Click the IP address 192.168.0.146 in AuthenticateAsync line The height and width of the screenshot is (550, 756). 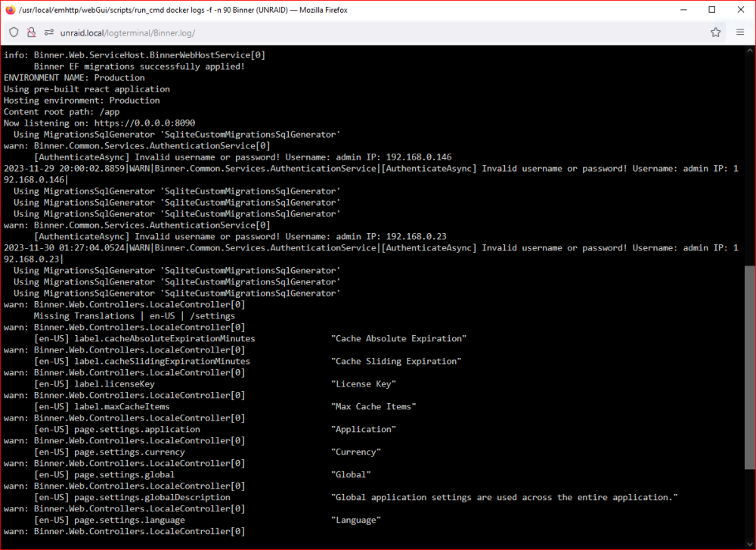[x=419, y=157]
